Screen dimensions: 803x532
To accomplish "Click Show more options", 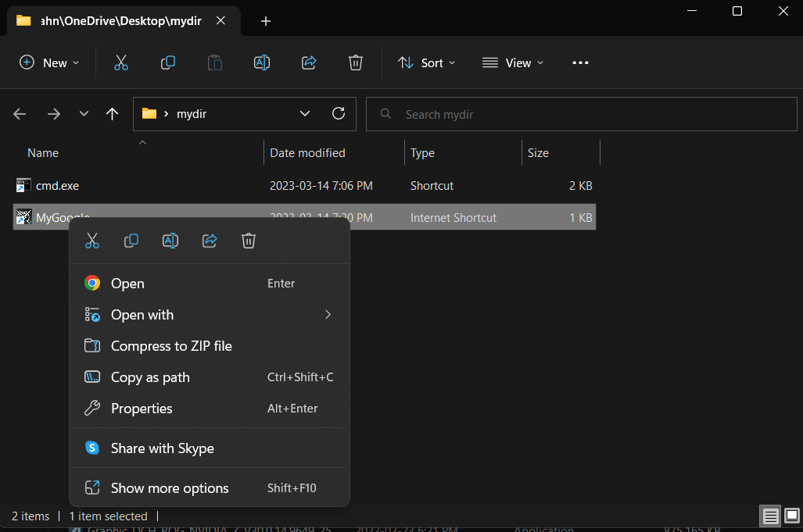I will (x=170, y=487).
